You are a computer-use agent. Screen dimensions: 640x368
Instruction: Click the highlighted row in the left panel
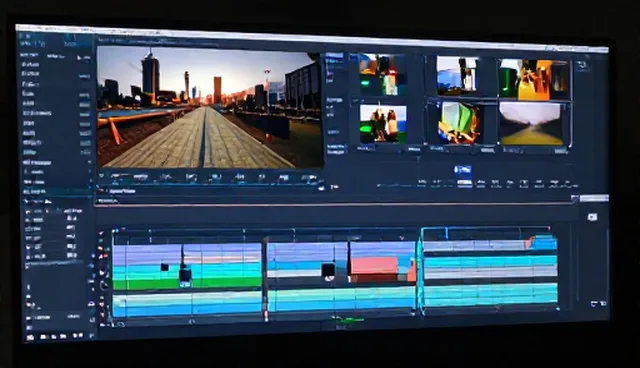tap(56, 191)
